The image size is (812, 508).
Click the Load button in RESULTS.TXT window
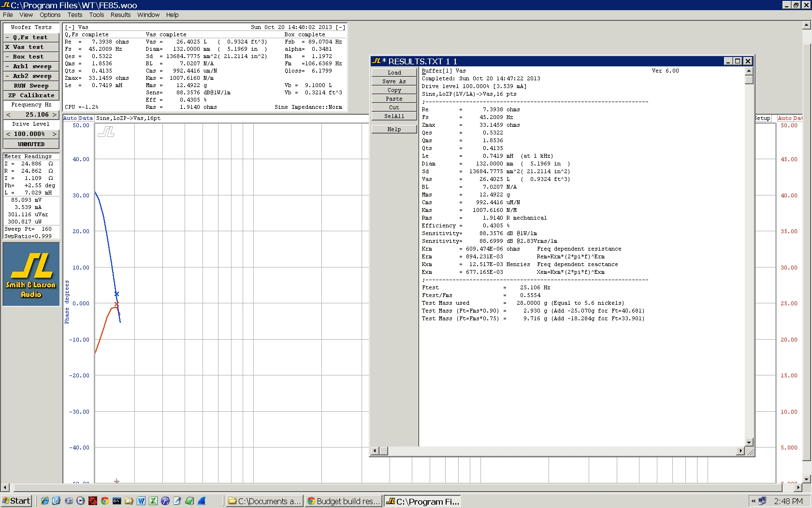point(394,73)
